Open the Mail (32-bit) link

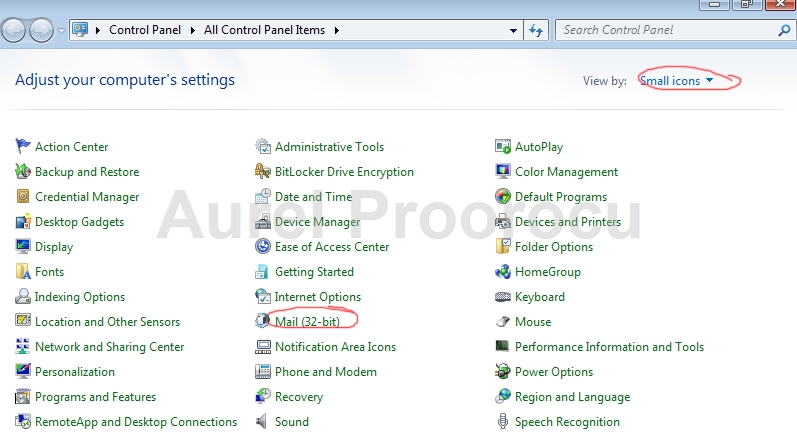point(308,322)
